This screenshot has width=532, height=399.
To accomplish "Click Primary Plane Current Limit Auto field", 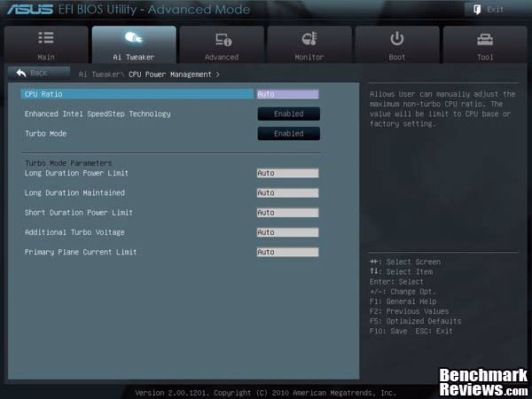I will point(287,252).
